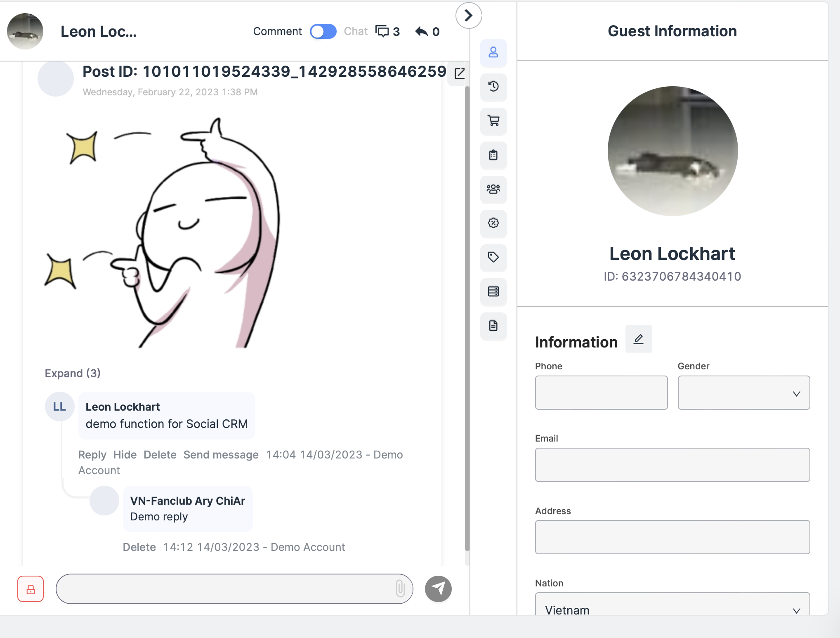Viewport: 840px width, 638px height.
Task: Open post in external link icon
Action: [459, 73]
